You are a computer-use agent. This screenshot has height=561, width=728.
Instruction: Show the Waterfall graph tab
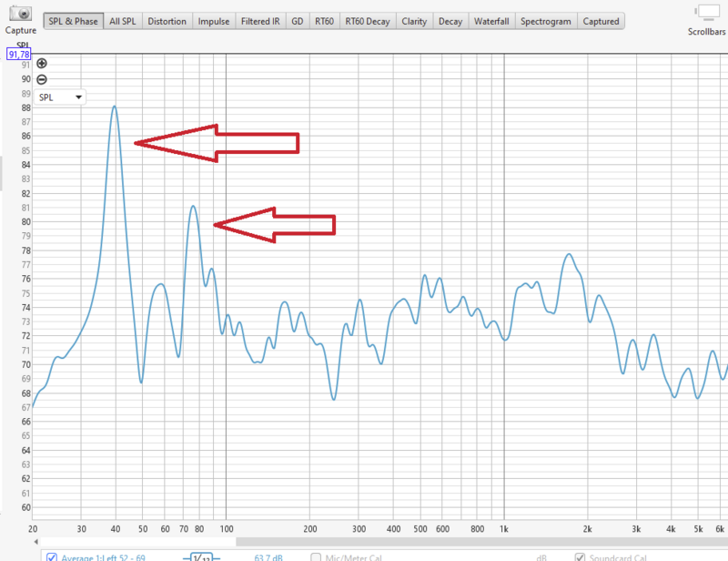[492, 21]
